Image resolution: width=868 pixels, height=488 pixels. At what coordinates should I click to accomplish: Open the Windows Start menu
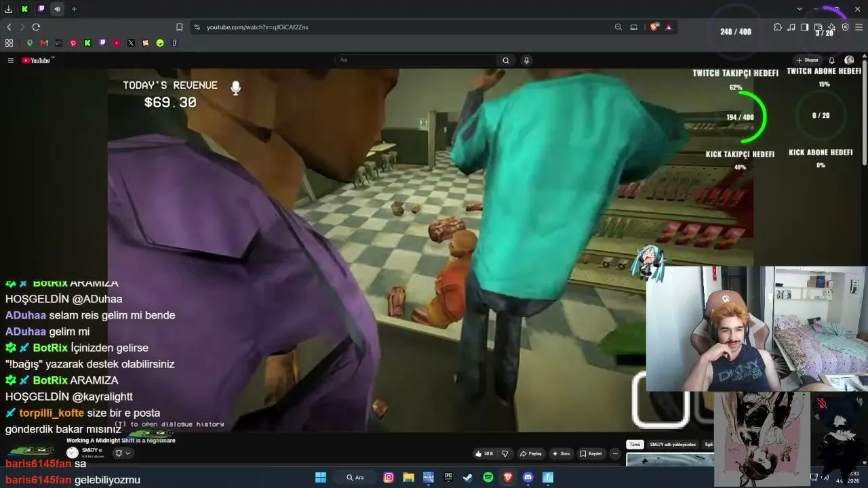[x=321, y=477]
